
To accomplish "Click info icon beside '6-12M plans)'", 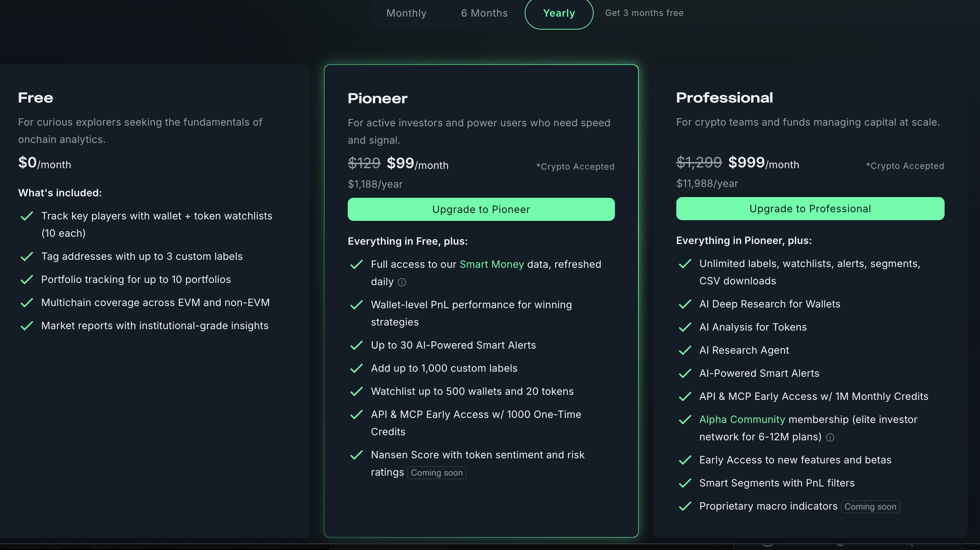I will (830, 437).
